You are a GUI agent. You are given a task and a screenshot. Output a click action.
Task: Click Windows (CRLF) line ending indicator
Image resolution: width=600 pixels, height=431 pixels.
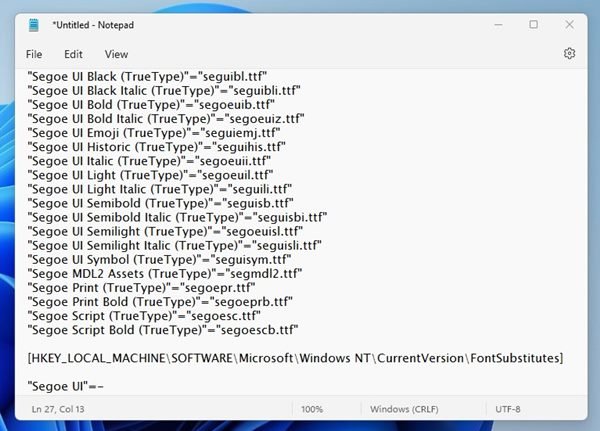404,409
